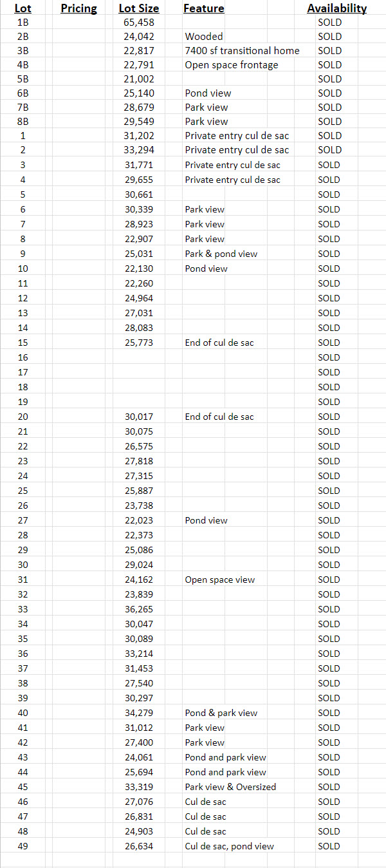
Task: Click the Wooded feature cell
Action: 204,37
